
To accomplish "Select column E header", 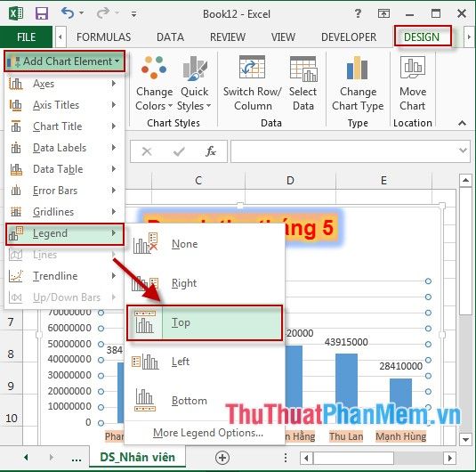I will pos(383,181).
